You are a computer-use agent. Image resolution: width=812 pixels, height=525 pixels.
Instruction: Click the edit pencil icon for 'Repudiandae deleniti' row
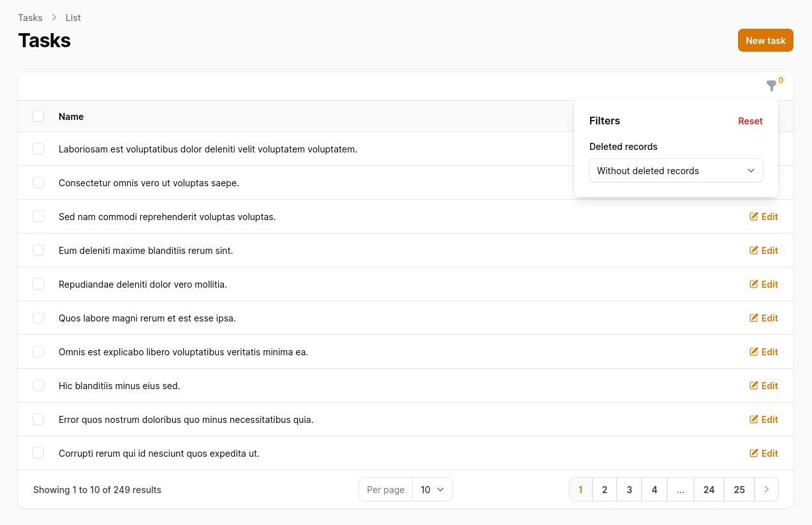click(x=753, y=285)
